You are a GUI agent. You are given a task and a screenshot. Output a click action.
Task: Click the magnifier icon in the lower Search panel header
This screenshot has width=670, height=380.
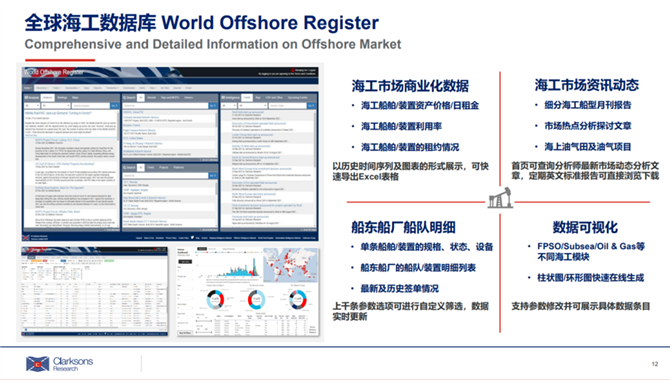(x=125, y=168)
